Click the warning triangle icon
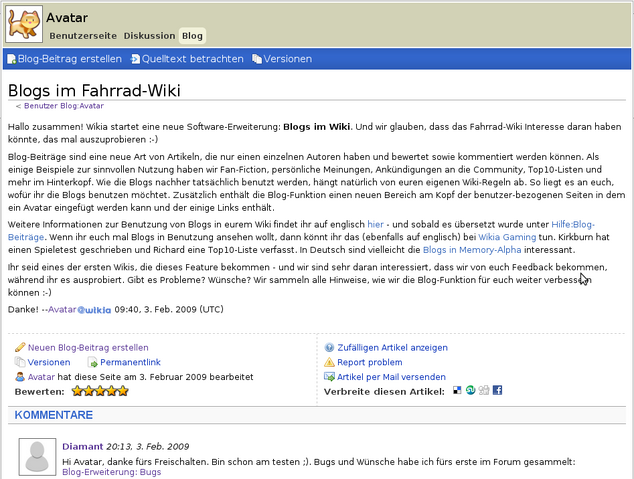The height and width of the screenshot is (479, 634). pyautogui.click(x=329, y=362)
